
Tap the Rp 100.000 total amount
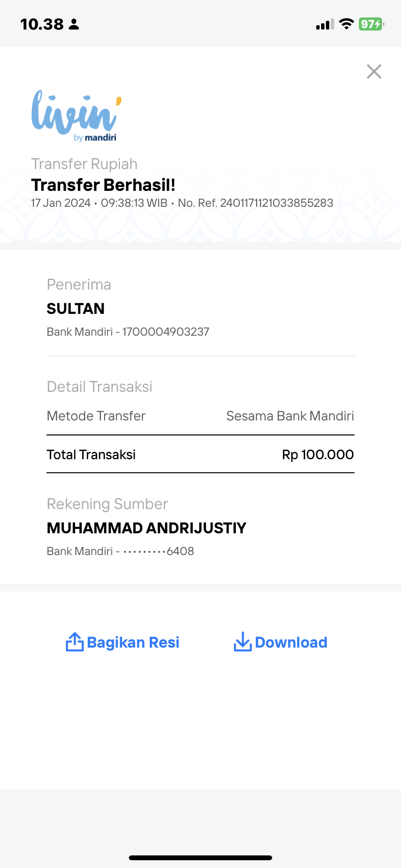click(x=318, y=454)
